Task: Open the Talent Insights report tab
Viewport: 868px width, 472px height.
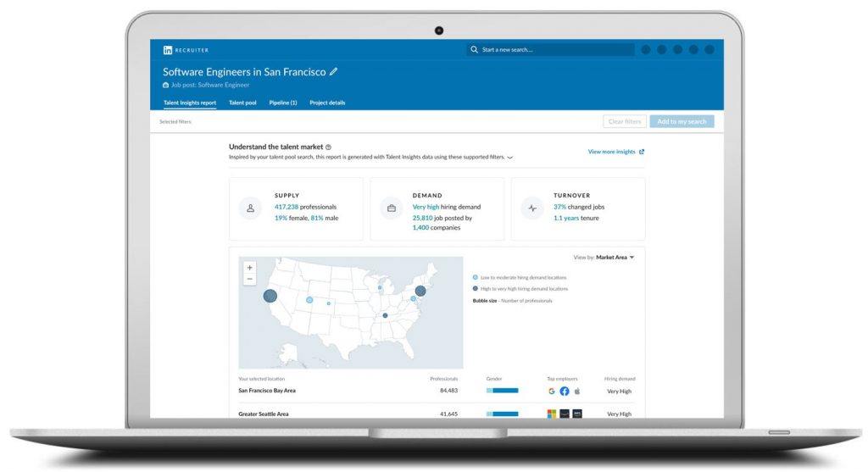Action: tap(190, 103)
